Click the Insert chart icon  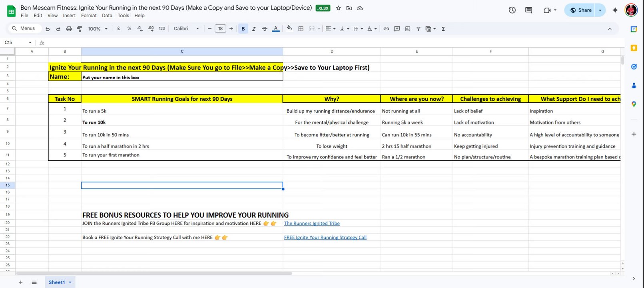click(x=408, y=29)
